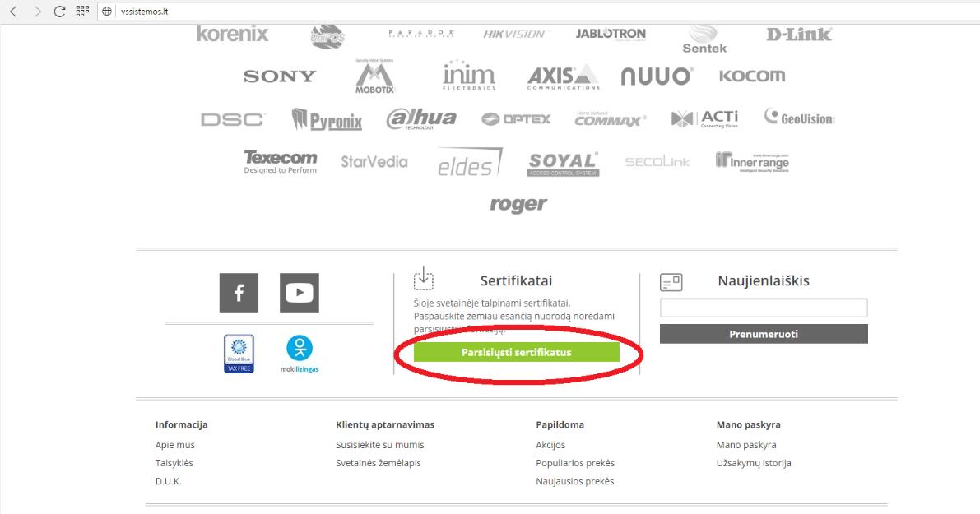Open the Facebook page icon
The height and width of the screenshot is (514, 980).
239,292
